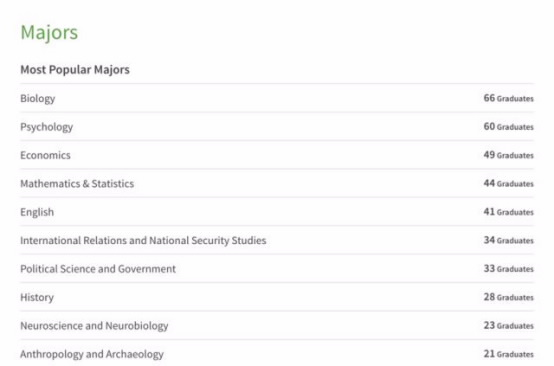Select the 49 Graduates figure
Viewport: 554px width, 366px height.
coord(508,155)
